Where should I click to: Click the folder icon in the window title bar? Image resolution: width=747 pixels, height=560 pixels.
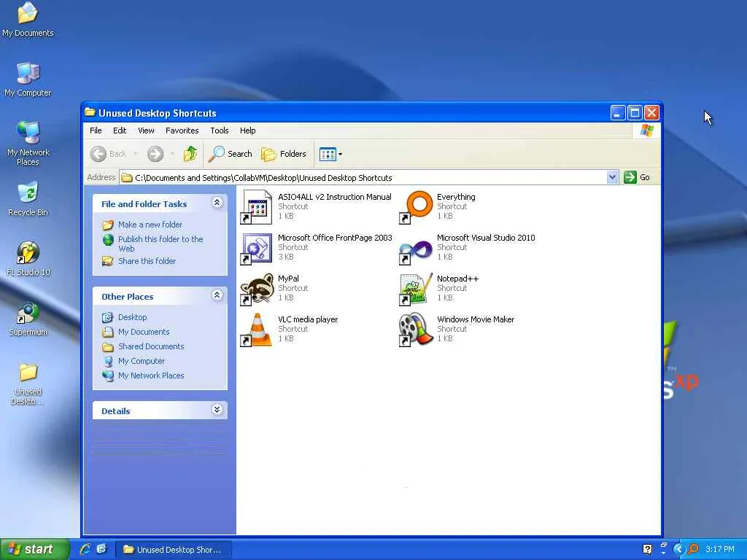(x=90, y=112)
